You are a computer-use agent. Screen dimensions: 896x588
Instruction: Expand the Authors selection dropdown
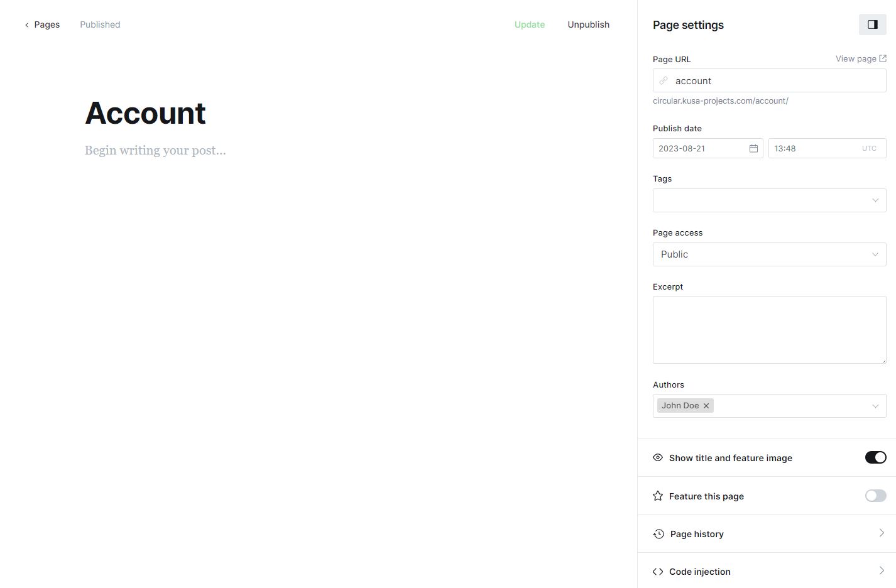tap(875, 405)
